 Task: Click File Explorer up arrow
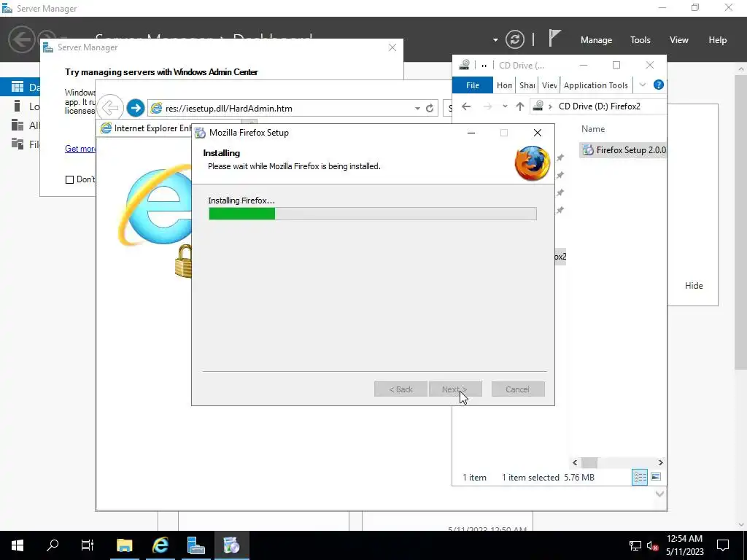(x=519, y=106)
